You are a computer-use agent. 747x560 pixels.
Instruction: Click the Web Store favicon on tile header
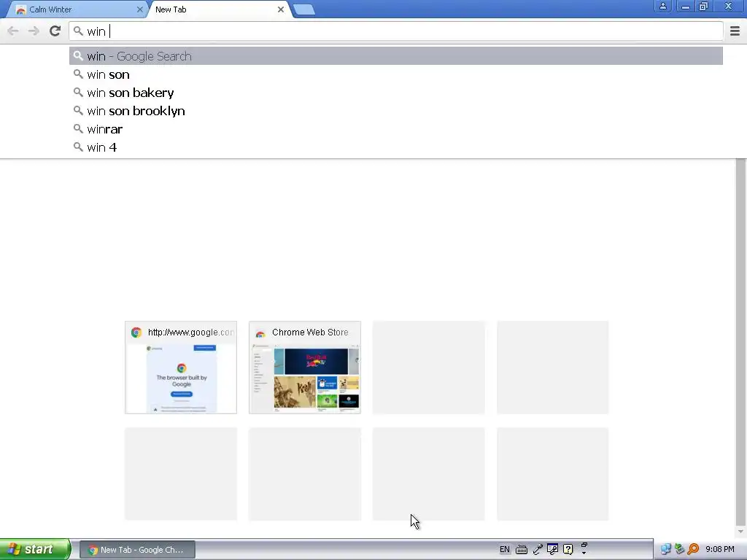click(260, 332)
